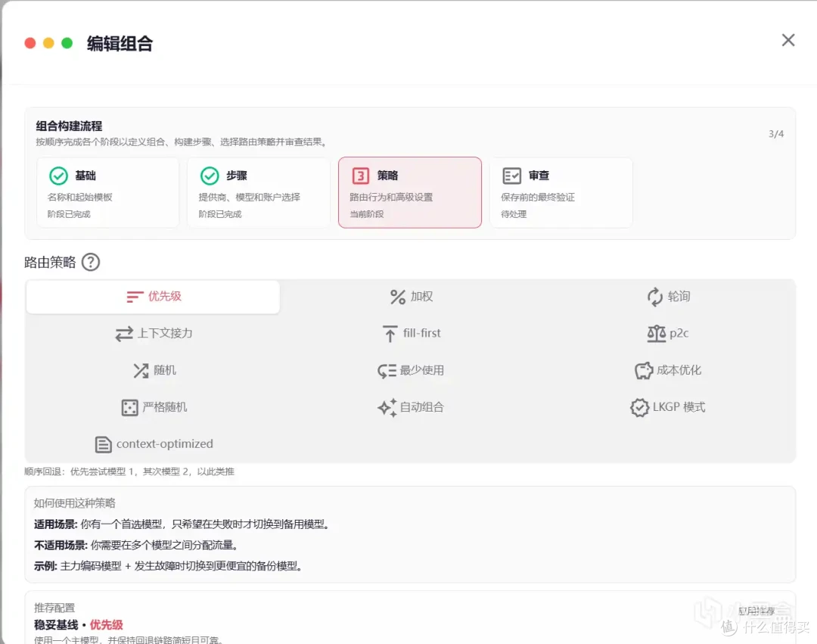The height and width of the screenshot is (644, 817).
Task: Click the 如何使用这种策略 heading
Action: pyautogui.click(x=74, y=502)
